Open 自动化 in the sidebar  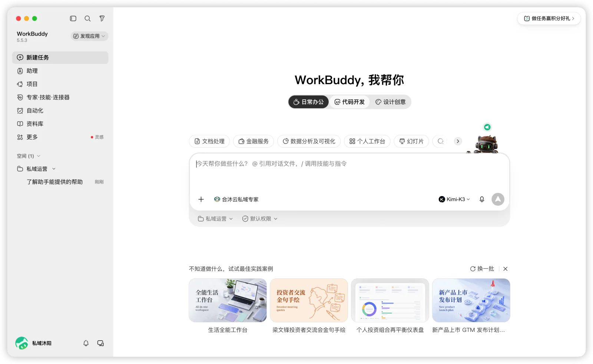tap(60, 110)
